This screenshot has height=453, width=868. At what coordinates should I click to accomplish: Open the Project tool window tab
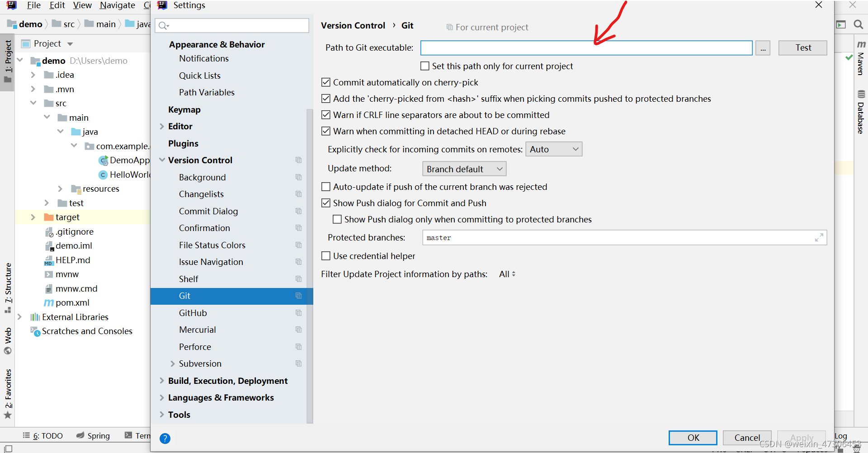[x=8, y=62]
